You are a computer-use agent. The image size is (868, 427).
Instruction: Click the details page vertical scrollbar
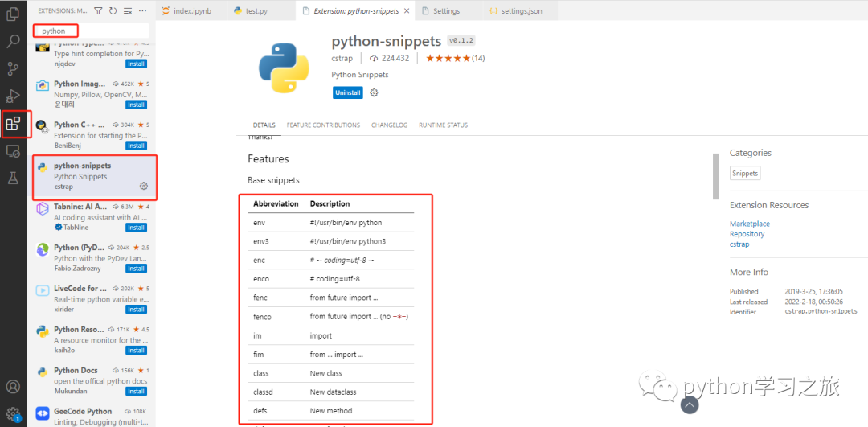(x=715, y=176)
